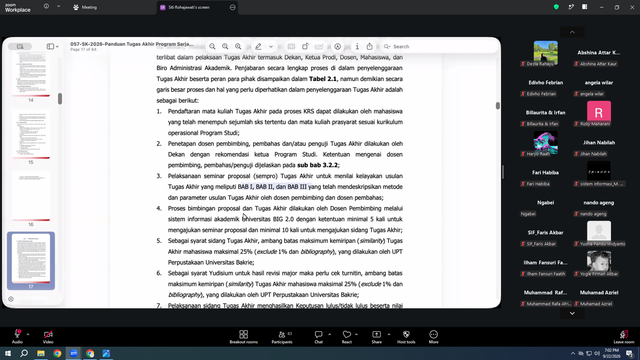The image size is (640, 360).
Task: Click the markup circle icon in PDF toolbar
Action: click(338, 47)
